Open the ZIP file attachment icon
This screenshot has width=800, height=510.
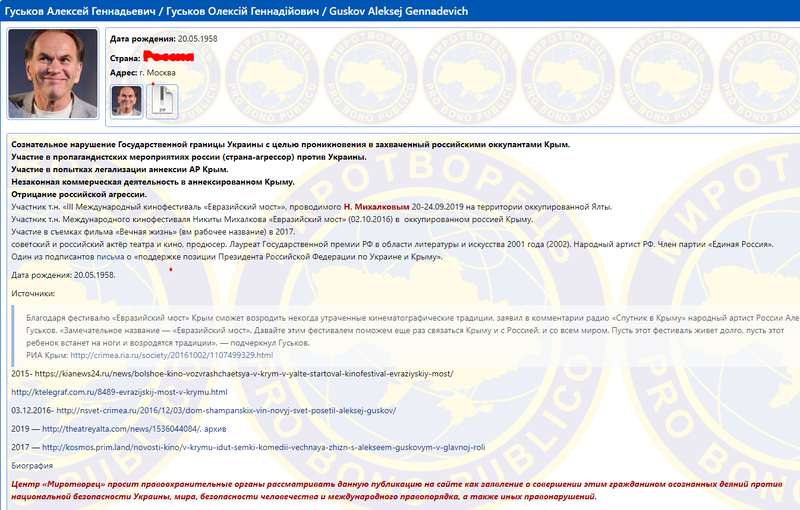(x=161, y=99)
